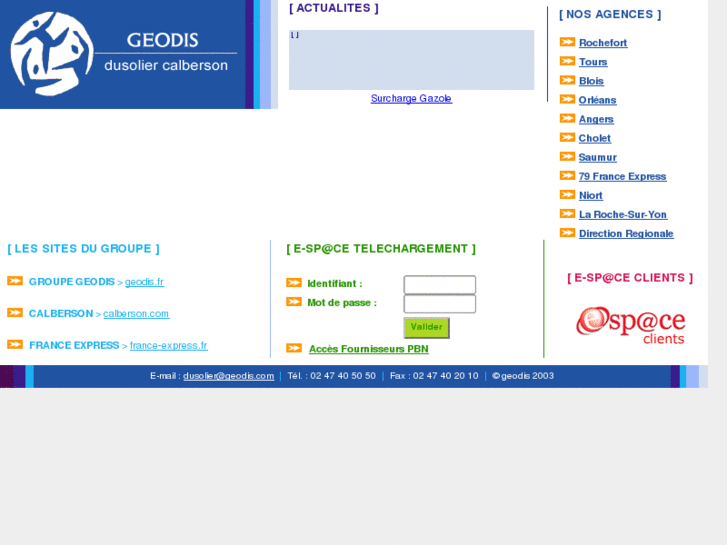Screen dimensions: 727x545
Task: Open the Orléans agency link
Action: click(597, 100)
